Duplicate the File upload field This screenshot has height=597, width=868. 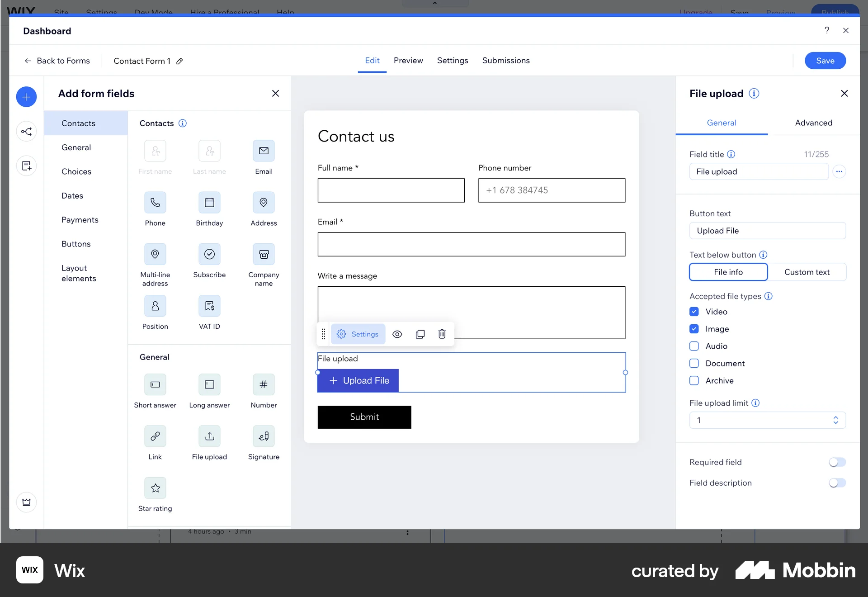click(420, 334)
